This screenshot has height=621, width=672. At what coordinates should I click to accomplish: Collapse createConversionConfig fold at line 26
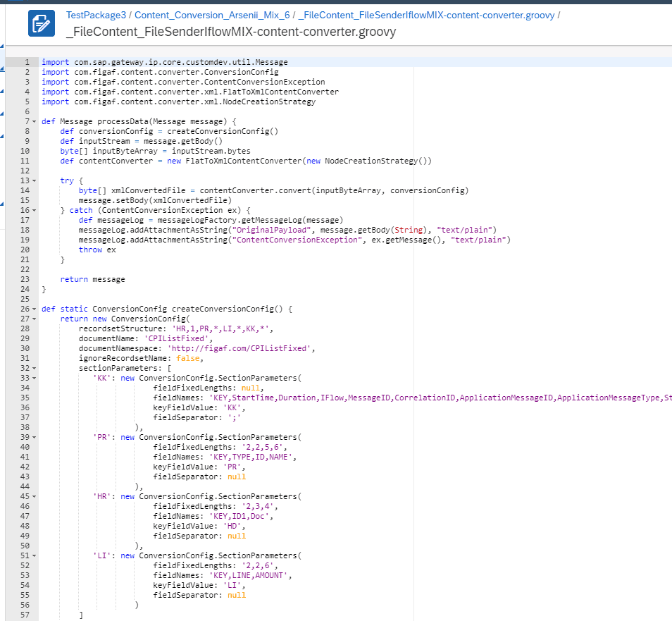coord(35,309)
